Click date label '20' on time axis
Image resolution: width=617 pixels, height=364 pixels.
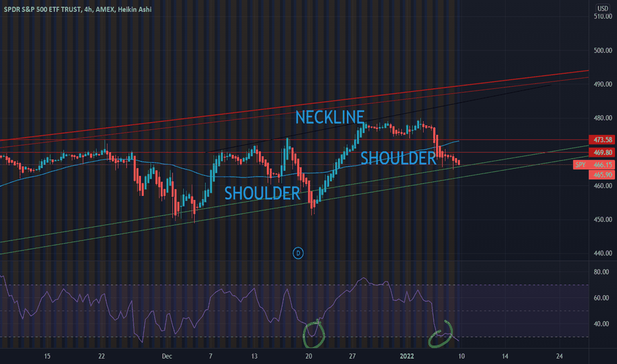coord(308,356)
